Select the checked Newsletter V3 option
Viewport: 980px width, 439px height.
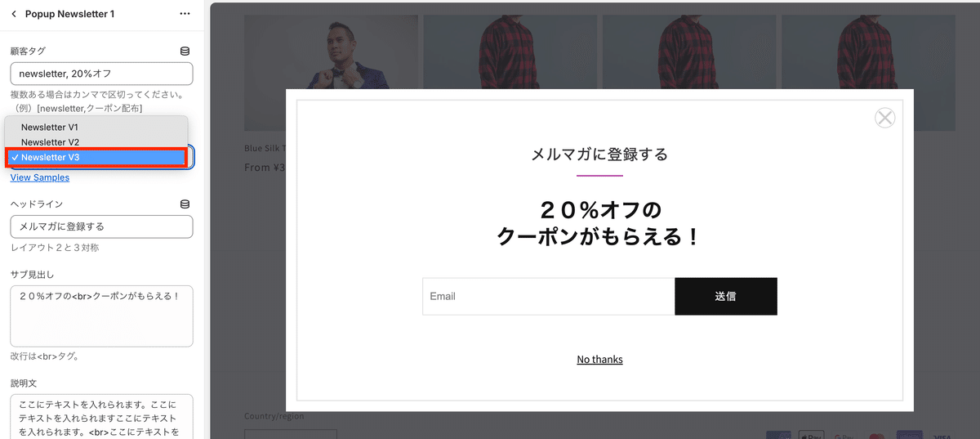coord(96,157)
